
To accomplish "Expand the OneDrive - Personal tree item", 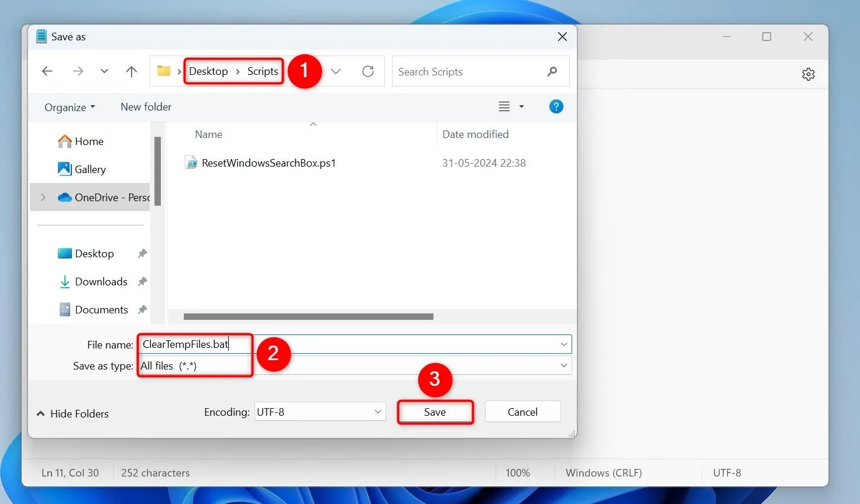I will point(43,197).
